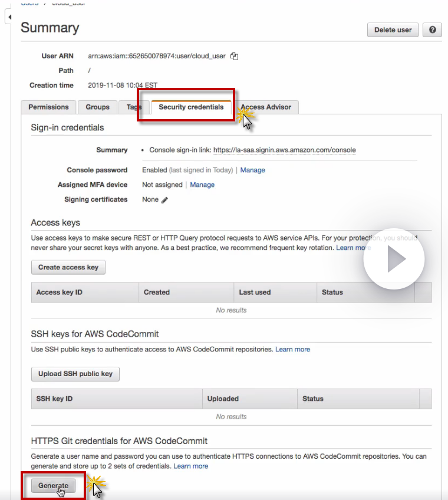The height and width of the screenshot is (500, 448).
Task: Open Learn more about access key rotation
Action: [x=353, y=248]
